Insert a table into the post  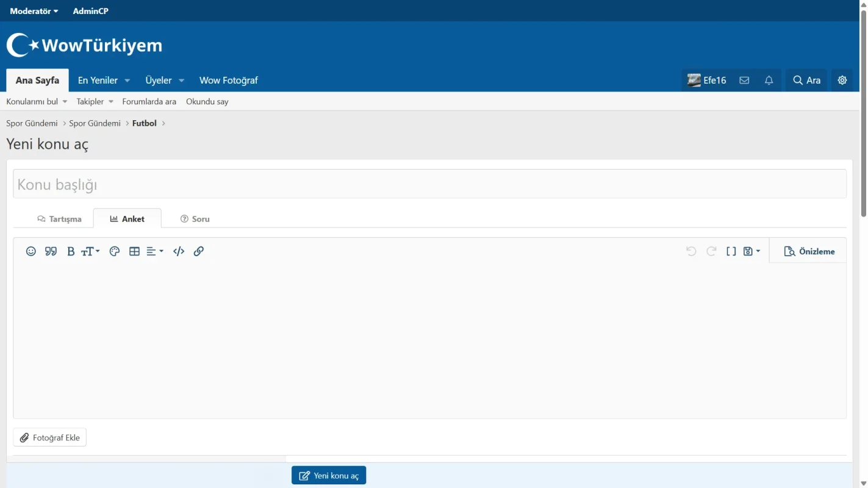point(135,251)
